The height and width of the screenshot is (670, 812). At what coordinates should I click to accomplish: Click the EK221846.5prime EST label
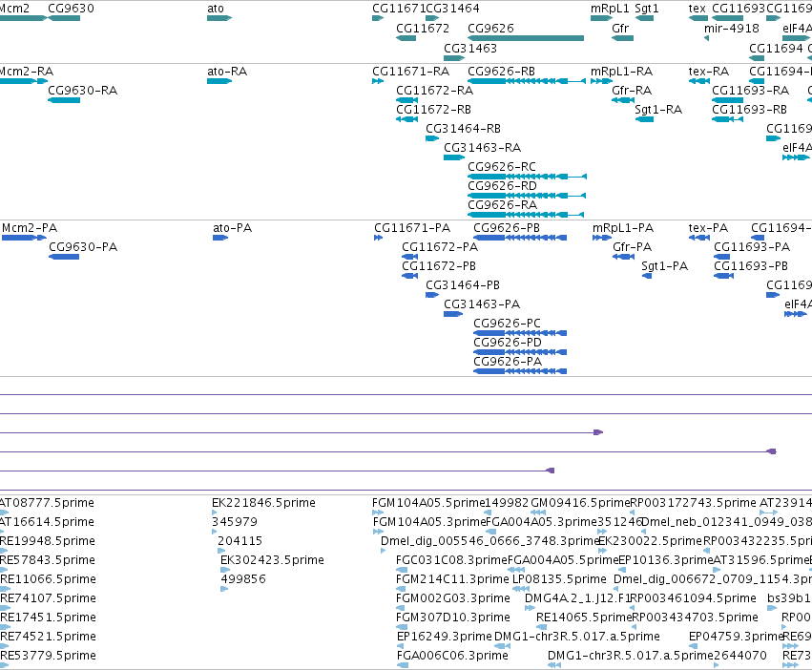click(x=263, y=503)
